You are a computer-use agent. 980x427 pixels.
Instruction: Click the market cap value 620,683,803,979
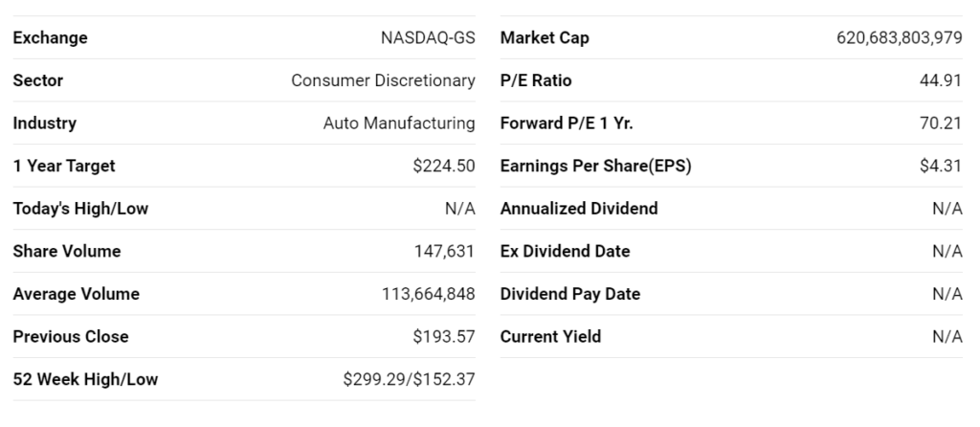tap(899, 38)
